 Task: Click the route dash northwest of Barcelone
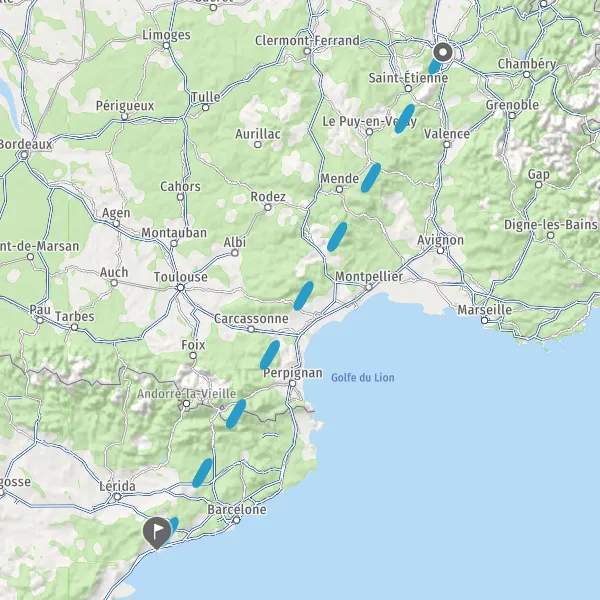202,473
